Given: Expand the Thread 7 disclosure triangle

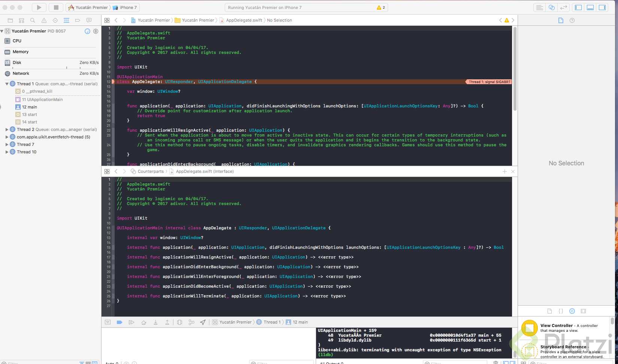Looking at the screenshot, I should pos(7,144).
